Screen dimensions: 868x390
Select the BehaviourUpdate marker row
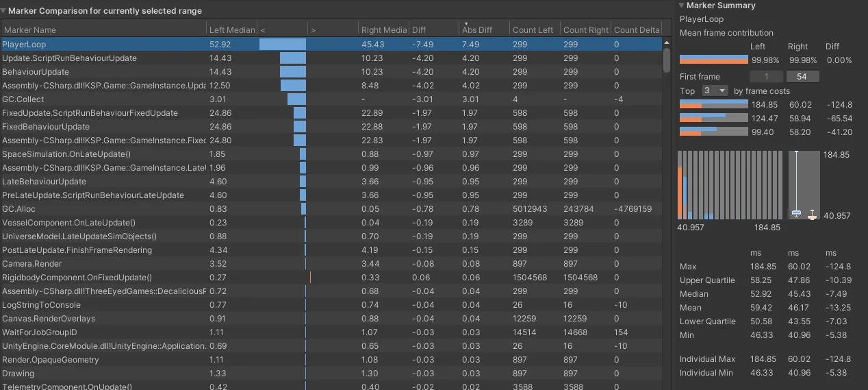click(x=331, y=71)
